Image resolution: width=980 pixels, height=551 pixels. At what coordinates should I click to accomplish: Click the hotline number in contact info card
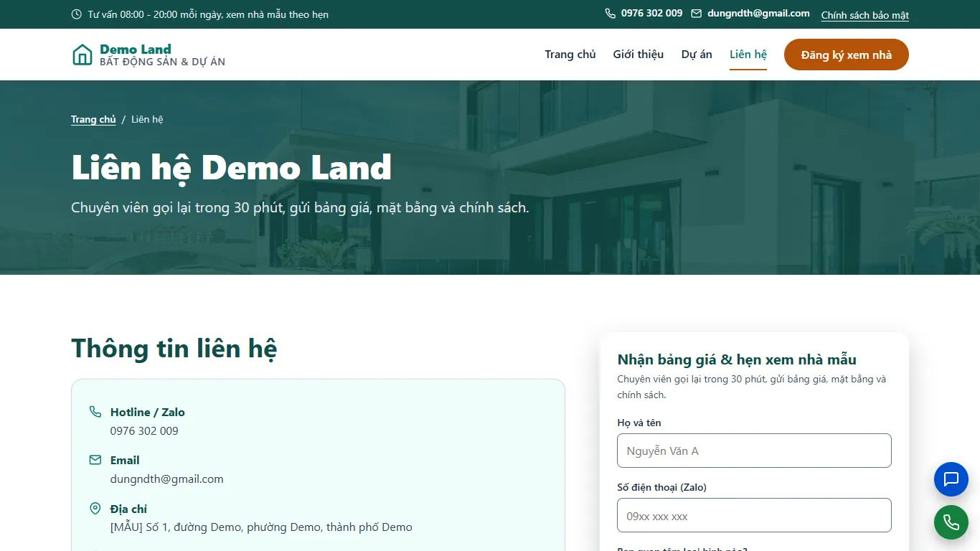click(144, 431)
